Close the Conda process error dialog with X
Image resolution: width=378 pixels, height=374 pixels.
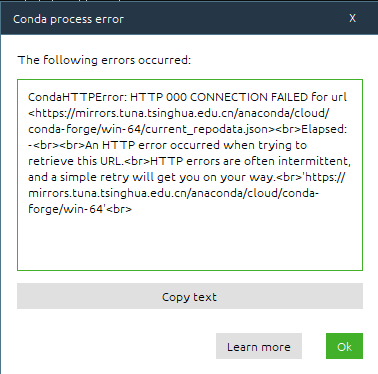click(x=352, y=18)
